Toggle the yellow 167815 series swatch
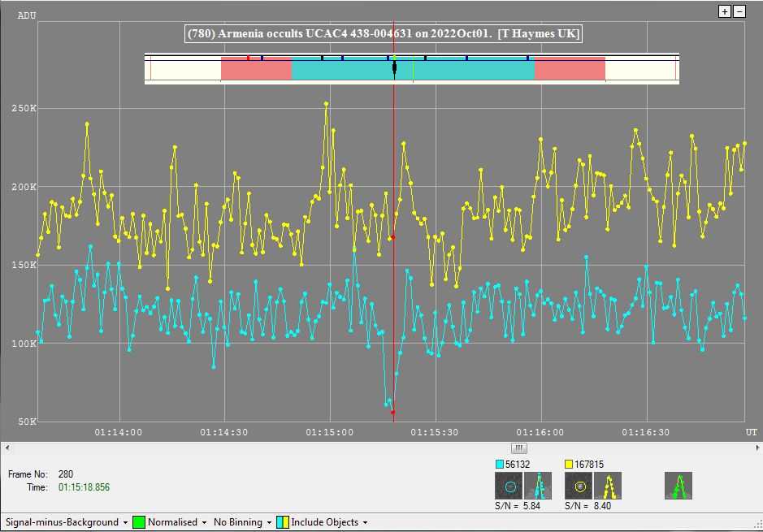The width and height of the screenshot is (763, 532). pyautogui.click(x=570, y=464)
